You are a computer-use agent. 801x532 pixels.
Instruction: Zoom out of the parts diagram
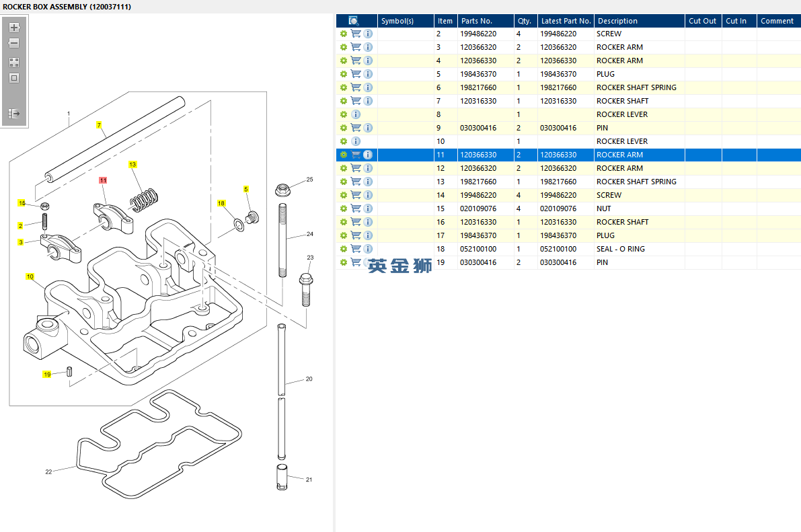[x=14, y=44]
